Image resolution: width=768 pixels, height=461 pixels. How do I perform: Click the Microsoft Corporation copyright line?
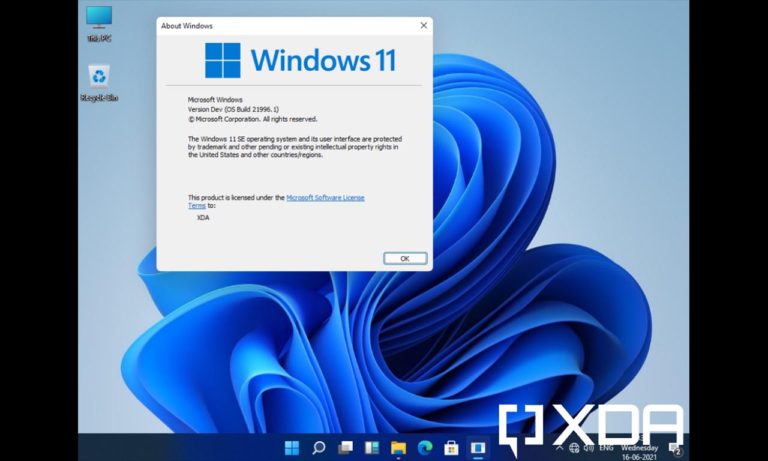pos(253,119)
